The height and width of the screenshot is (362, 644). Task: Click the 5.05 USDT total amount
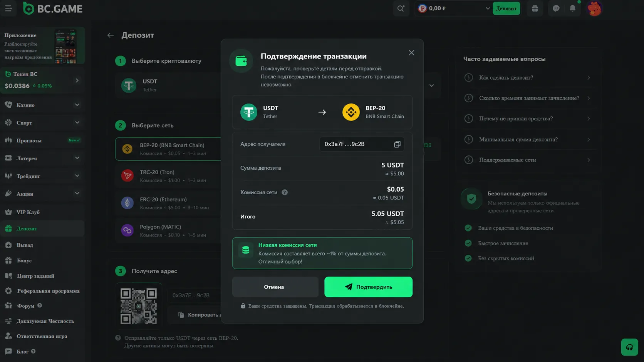[387, 214]
